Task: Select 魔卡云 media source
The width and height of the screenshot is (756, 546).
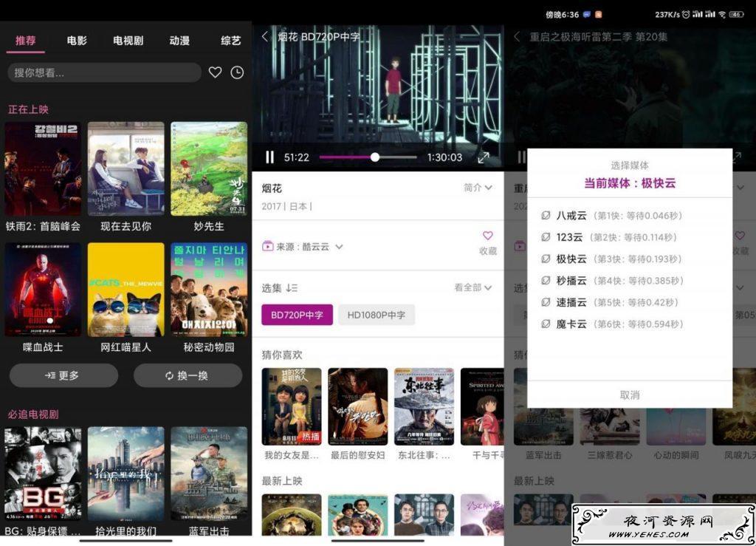Action: [629, 324]
